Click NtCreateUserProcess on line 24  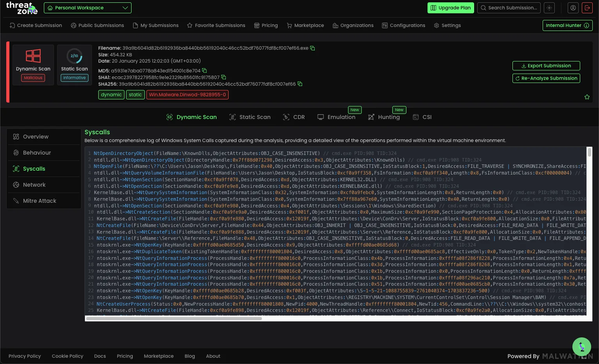click(x=124, y=304)
